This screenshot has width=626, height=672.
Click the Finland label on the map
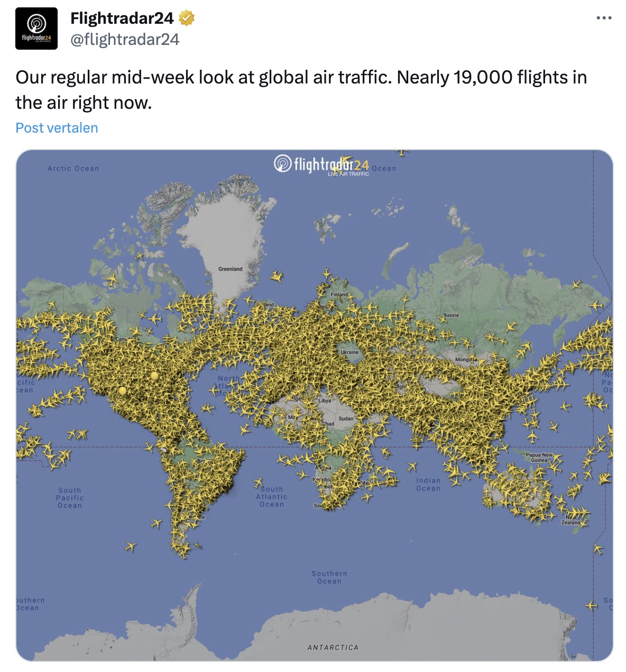(339, 294)
